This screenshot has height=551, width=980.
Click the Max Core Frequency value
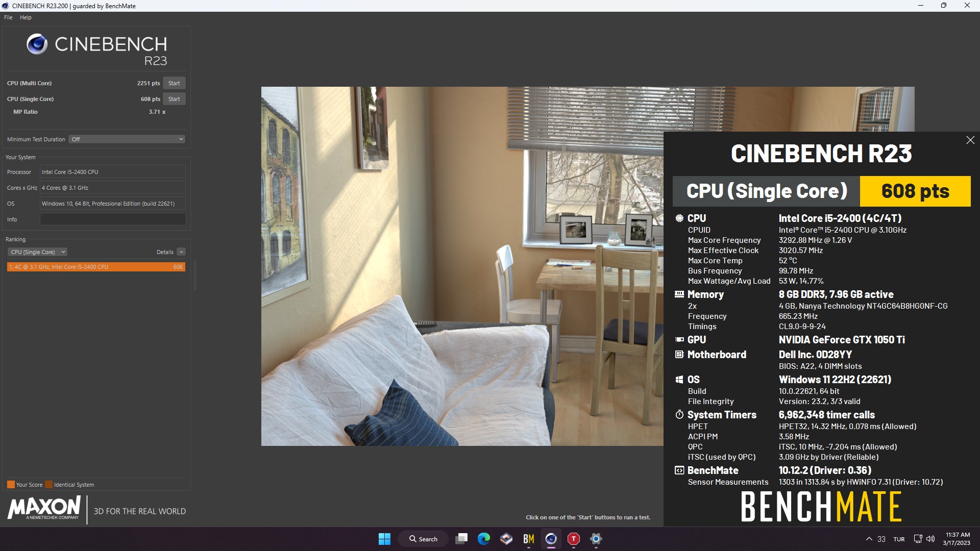click(815, 240)
